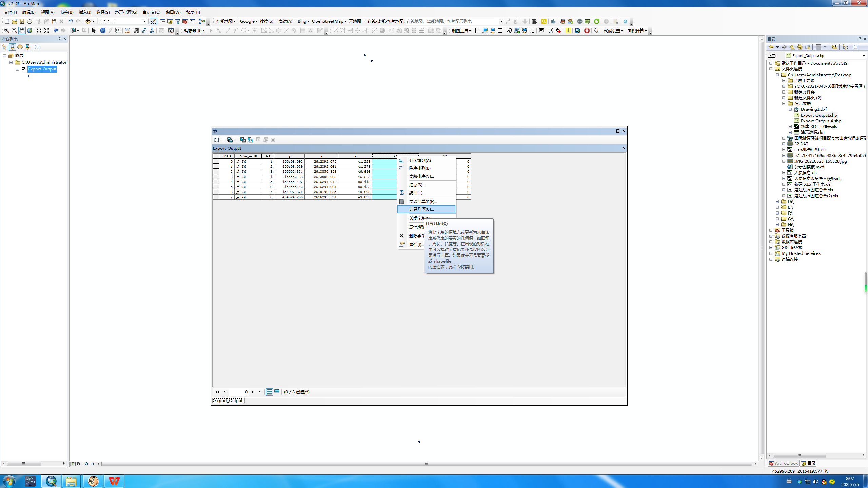Click the Export_Output table tab

pos(228,401)
